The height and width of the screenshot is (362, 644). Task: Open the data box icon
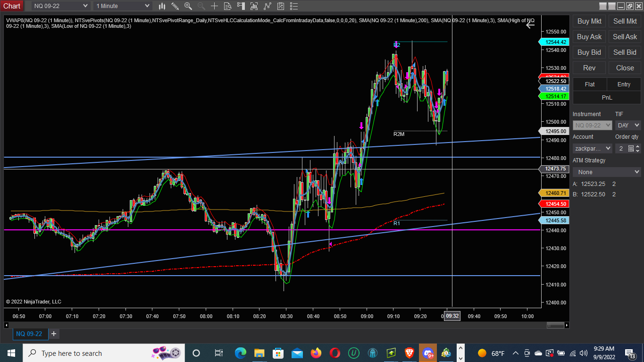(228, 6)
